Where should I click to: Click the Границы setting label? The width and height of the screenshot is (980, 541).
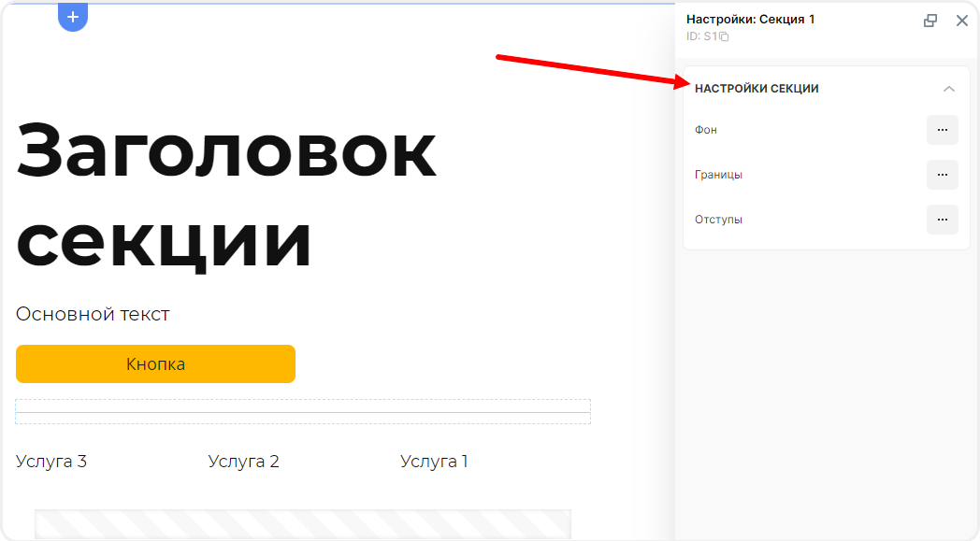coord(719,175)
